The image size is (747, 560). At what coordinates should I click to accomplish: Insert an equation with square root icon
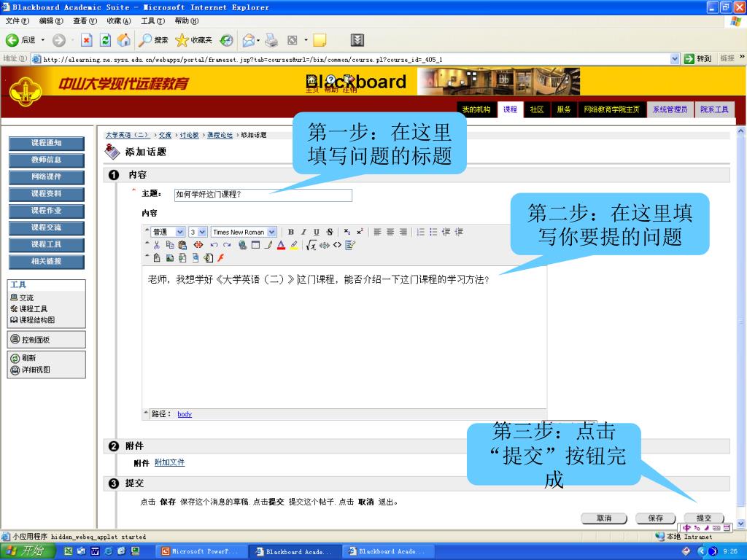(x=311, y=245)
